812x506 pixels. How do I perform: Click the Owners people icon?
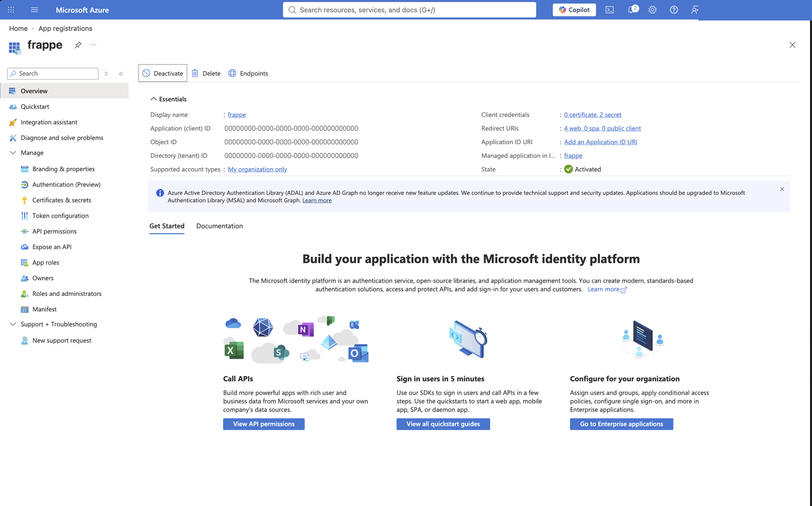click(24, 278)
